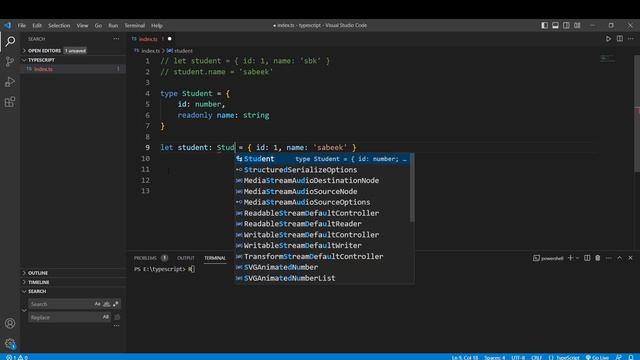The height and width of the screenshot is (360, 640).
Task: Switch to the Output panel tab
Action: pos(186,258)
